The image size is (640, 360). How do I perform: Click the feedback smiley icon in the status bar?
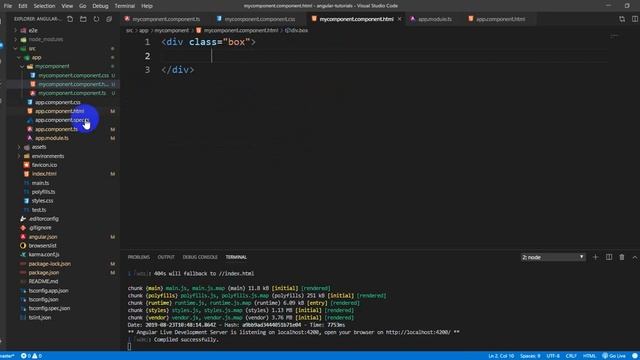coord(635,356)
